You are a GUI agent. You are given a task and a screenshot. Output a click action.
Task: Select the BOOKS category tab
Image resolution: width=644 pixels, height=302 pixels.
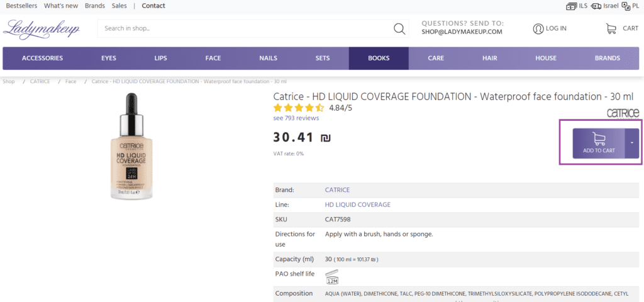379,59
